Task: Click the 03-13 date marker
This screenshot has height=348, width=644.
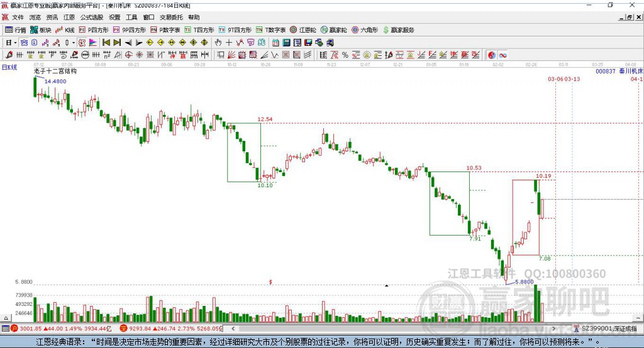Action: tap(572, 79)
